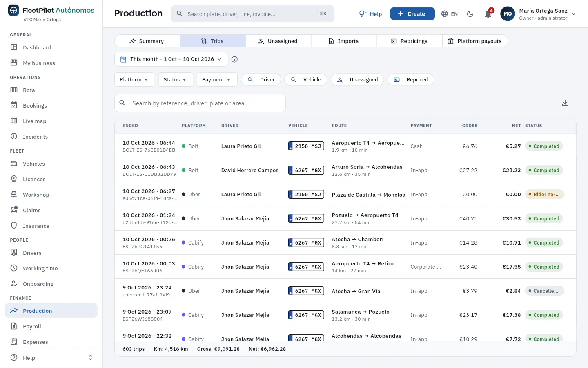Toggle the Unassigned filter chip
The image size is (588, 368).
click(x=357, y=80)
